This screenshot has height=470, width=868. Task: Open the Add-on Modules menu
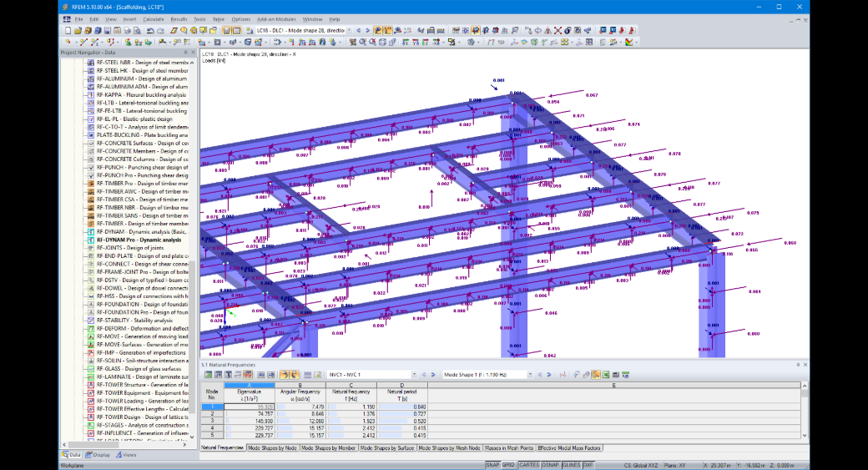coord(276,19)
